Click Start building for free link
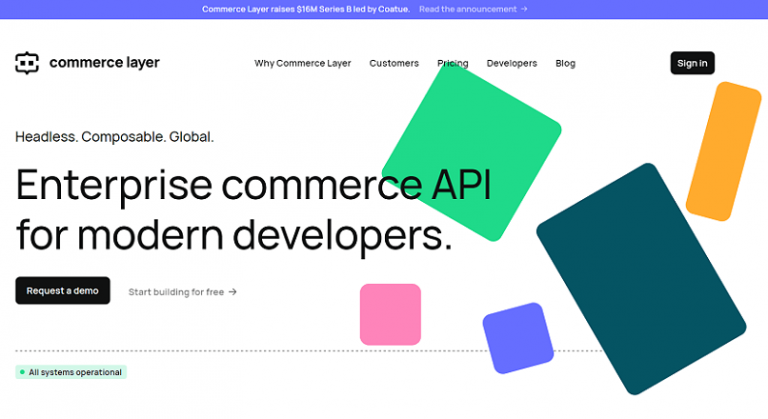Screen dimensions: 768x419 pyautogui.click(x=182, y=292)
